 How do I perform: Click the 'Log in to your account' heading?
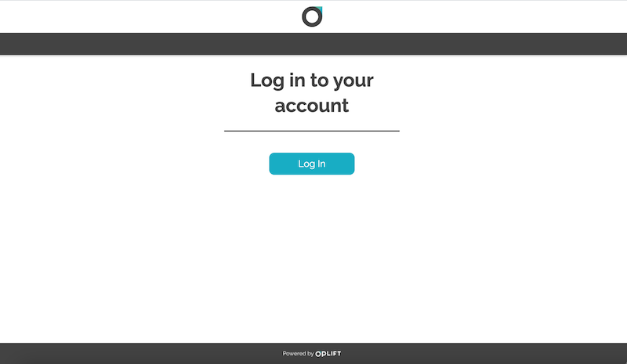tap(311, 92)
